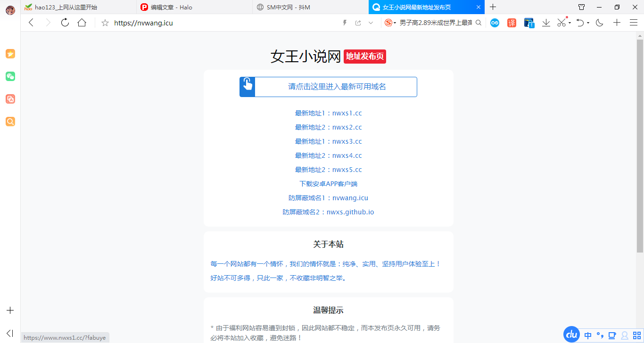Screen dimensions: 644x343
Task: Click the red translate (译) extension icon
Action: [x=512, y=23]
